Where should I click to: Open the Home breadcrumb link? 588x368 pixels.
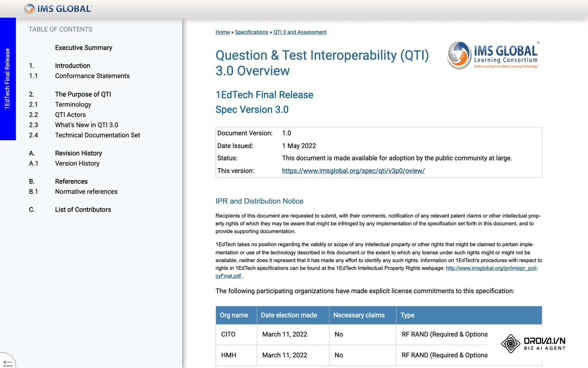(x=223, y=32)
